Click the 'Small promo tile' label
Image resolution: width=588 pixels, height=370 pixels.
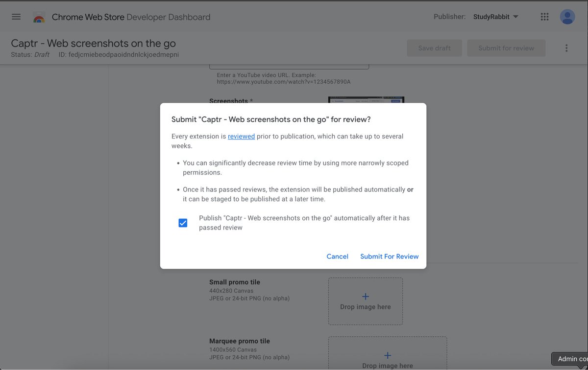(235, 282)
